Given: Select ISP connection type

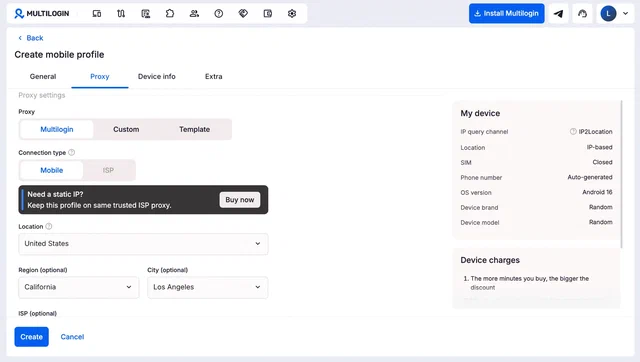Looking at the screenshot, I should click(108, 170).
